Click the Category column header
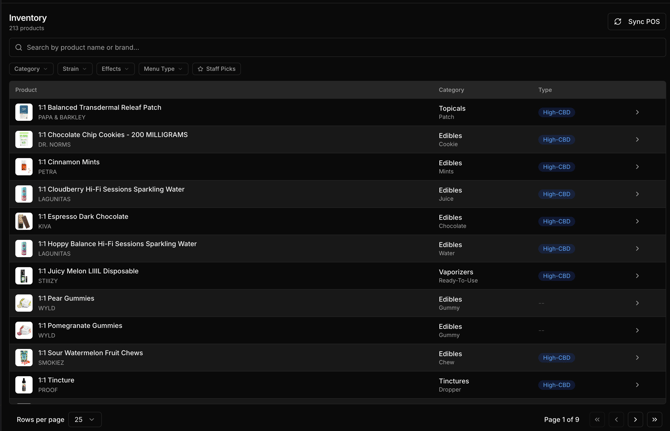The image size is (670, 431). 451,90
